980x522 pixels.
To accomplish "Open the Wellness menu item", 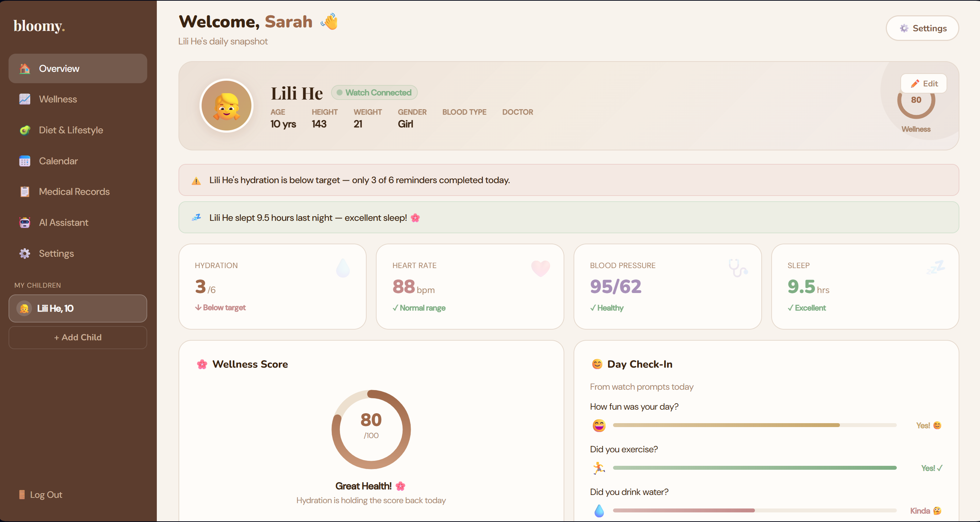I will [58, 99].
